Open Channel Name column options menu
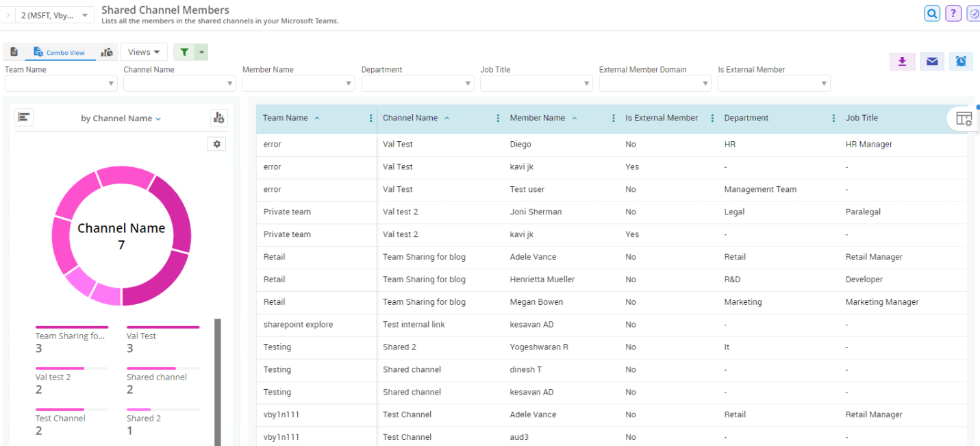This screenshot has height=446, width=980. [x=498, y=118]
